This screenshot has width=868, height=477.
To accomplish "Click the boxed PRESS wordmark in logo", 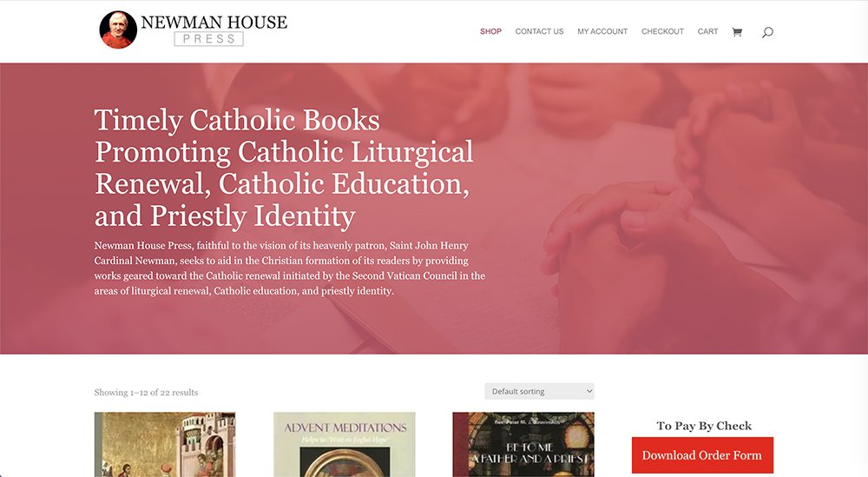I will coord(208,39).
